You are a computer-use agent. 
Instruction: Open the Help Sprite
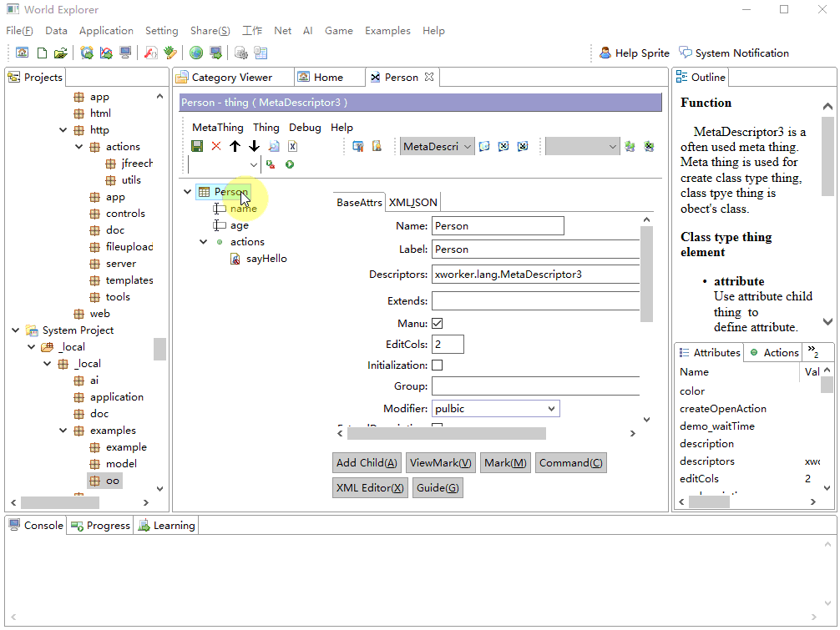634,53
